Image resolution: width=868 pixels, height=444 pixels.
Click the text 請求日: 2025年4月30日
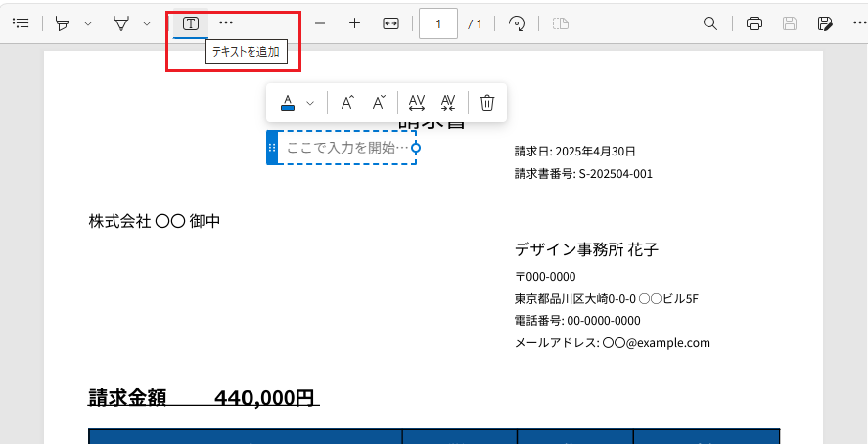(574, 152)
